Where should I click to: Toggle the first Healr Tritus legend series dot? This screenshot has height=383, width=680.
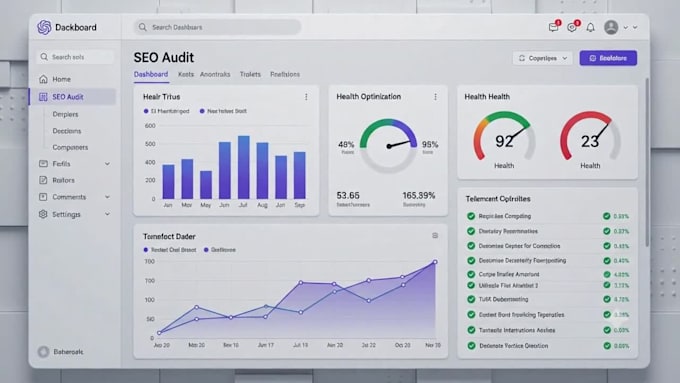[x=146, y=111]
